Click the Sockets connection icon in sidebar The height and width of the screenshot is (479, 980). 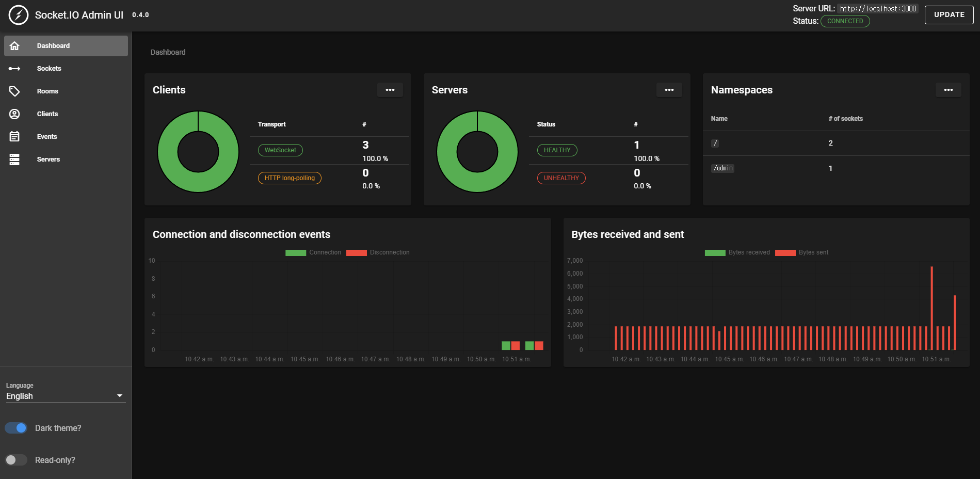(14, 69)
